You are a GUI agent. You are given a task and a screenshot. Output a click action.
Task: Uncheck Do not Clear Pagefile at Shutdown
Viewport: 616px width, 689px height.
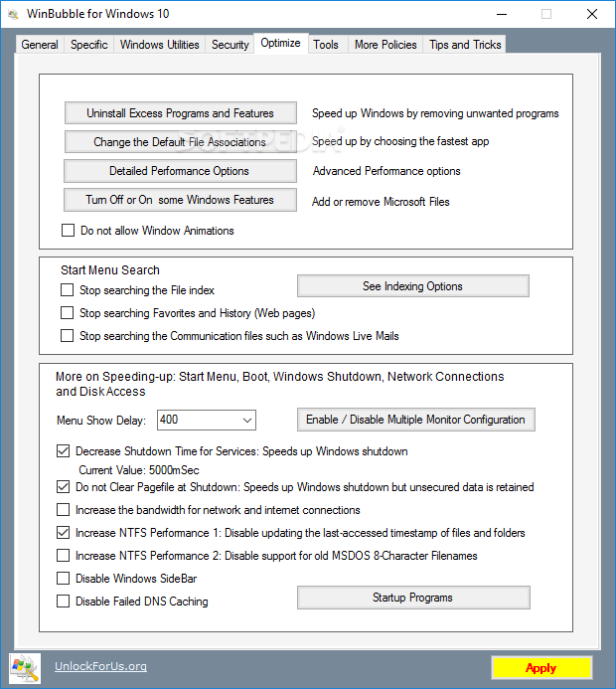tap(64, 487)
